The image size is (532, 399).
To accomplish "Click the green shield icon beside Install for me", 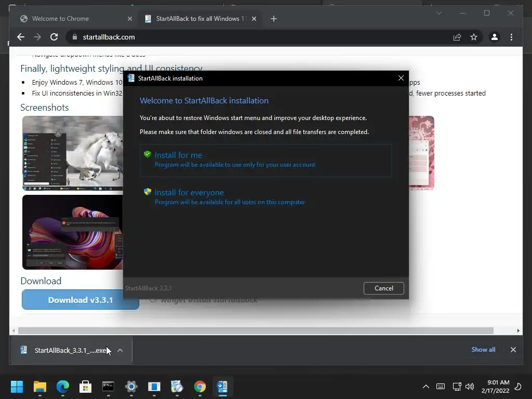I will click(x=147, y=154).
